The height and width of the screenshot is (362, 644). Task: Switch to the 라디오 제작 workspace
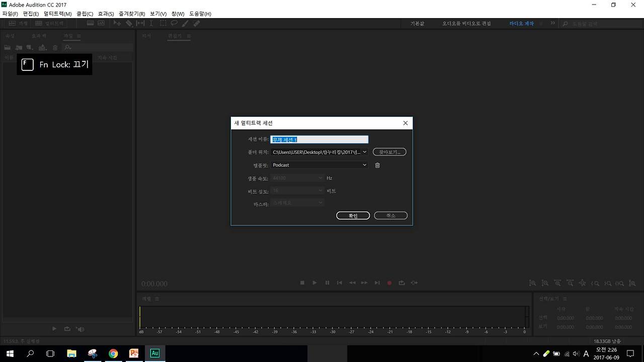coord(522,23)
